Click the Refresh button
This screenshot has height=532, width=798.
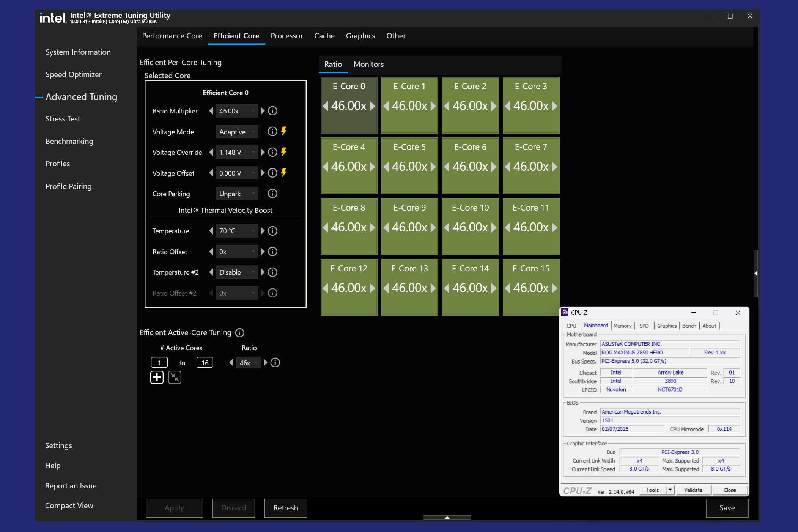(285, 508)
